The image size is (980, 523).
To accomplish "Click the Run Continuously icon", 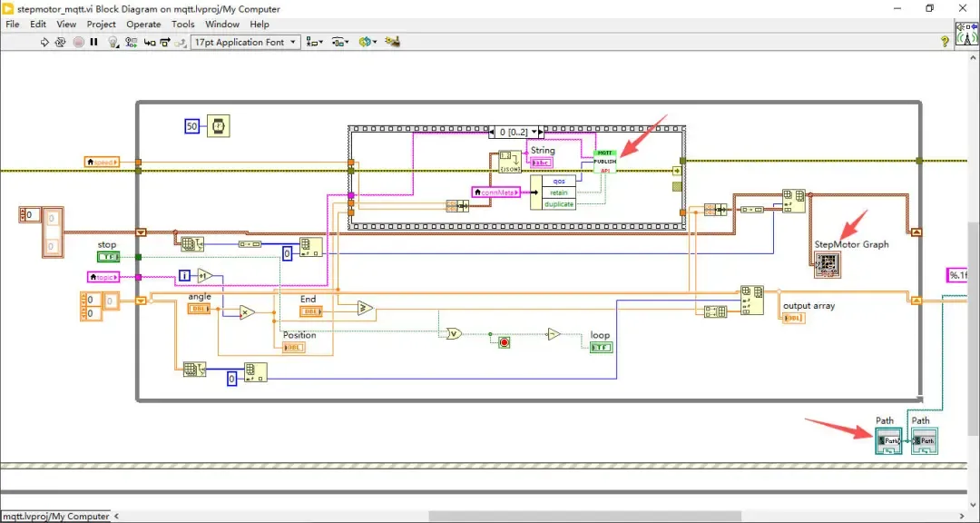I will coord(61,42).
